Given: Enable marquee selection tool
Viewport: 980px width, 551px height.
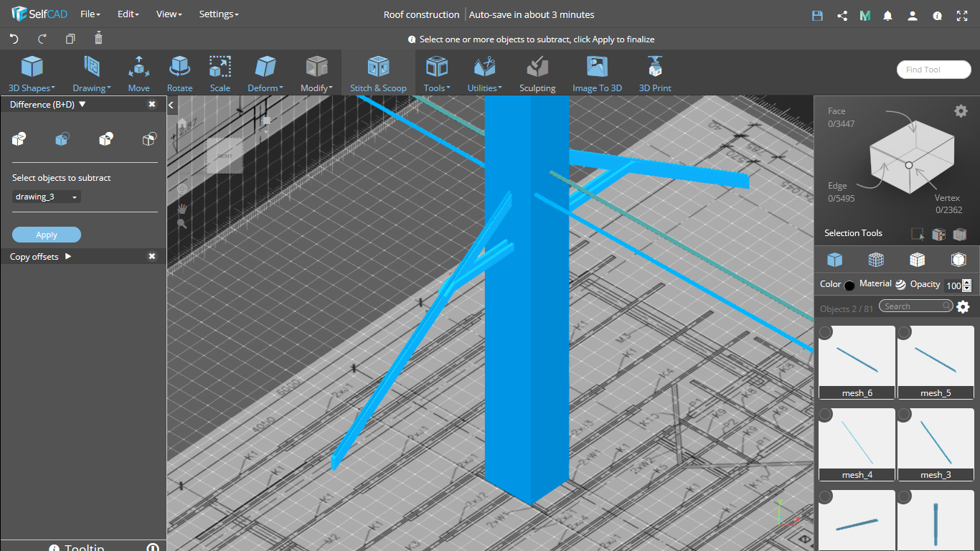Looking at the screenshot, I should [917, 234].
